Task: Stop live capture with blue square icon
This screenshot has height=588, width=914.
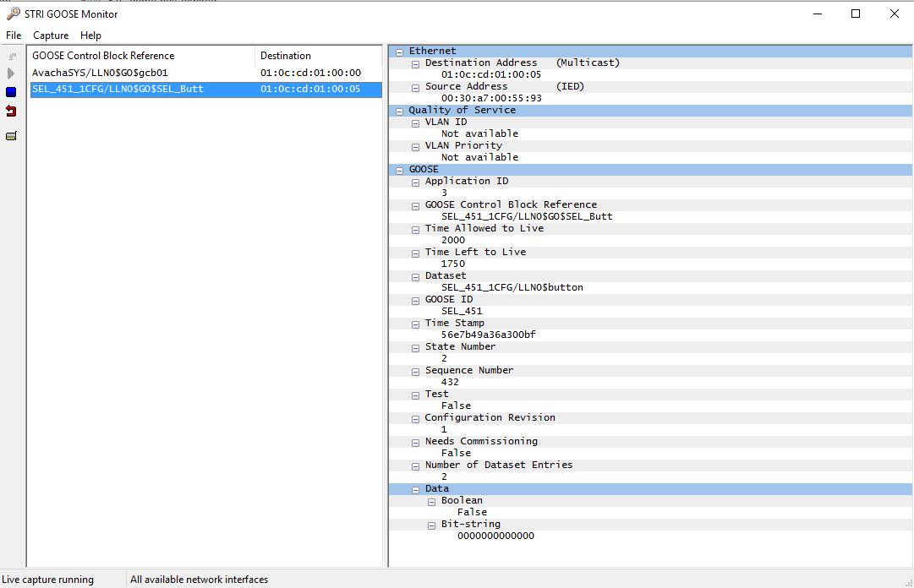Action: point(11,92)
